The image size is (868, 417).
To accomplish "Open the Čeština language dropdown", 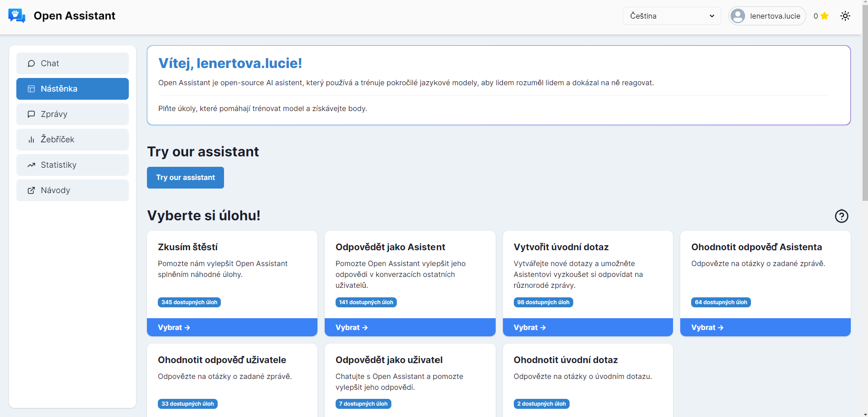I will (672, 16).
